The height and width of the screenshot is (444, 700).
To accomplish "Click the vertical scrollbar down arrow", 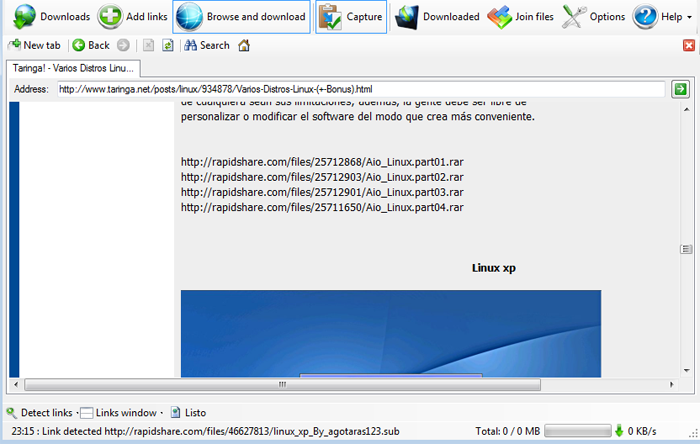I will pyautogui.click(x=687, y=370).
